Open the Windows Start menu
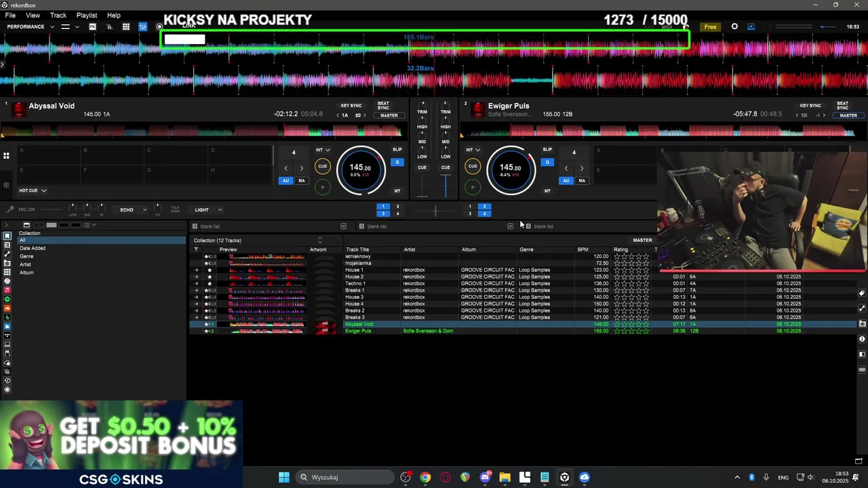 pos(284,477)
